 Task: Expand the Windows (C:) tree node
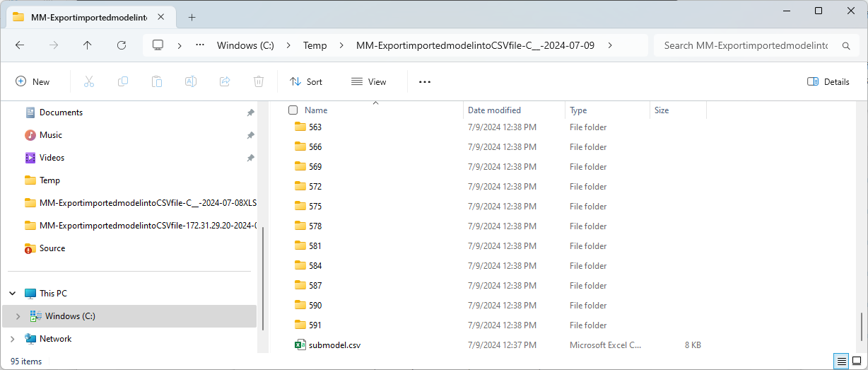click(x=18, y=316)
